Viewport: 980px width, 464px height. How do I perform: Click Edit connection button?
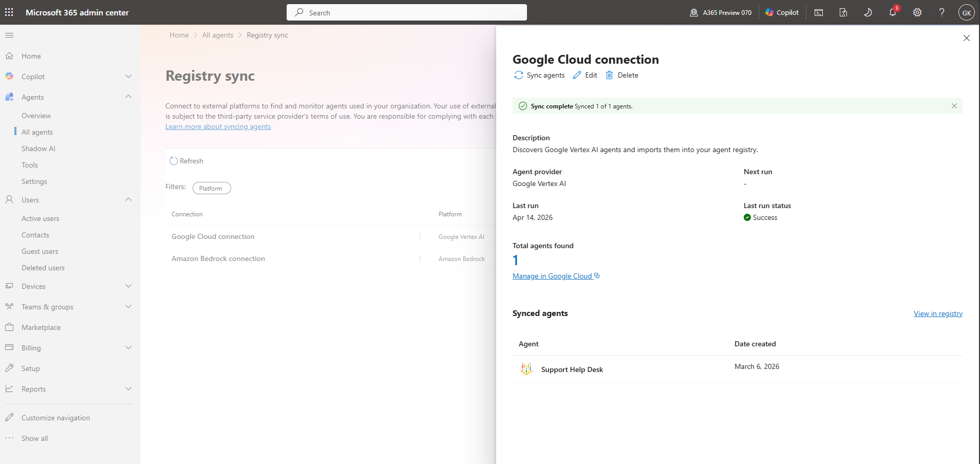coord(585,75)
